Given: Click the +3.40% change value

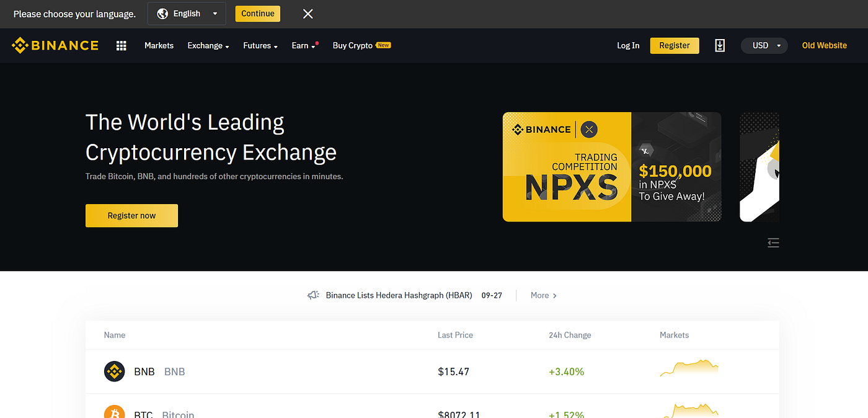Looking at the screenshot, I should click(566, 372).
